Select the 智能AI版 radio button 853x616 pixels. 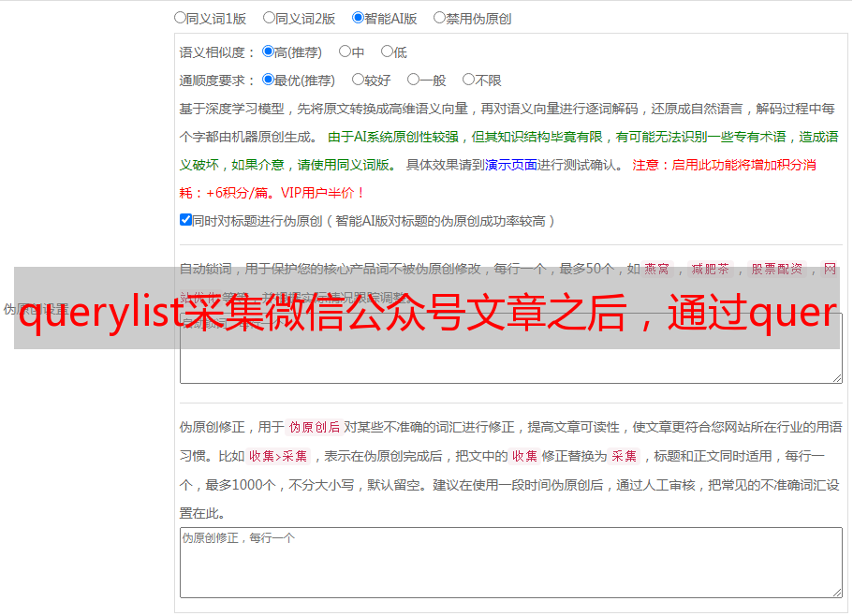coord(358,18)
